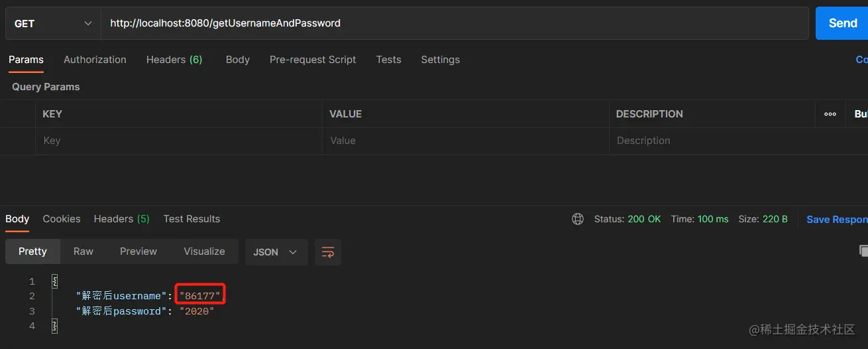868x349 pixels.
Task: Click the copy response icon at right
Action: pyautogui.click(x=863, y=251)
